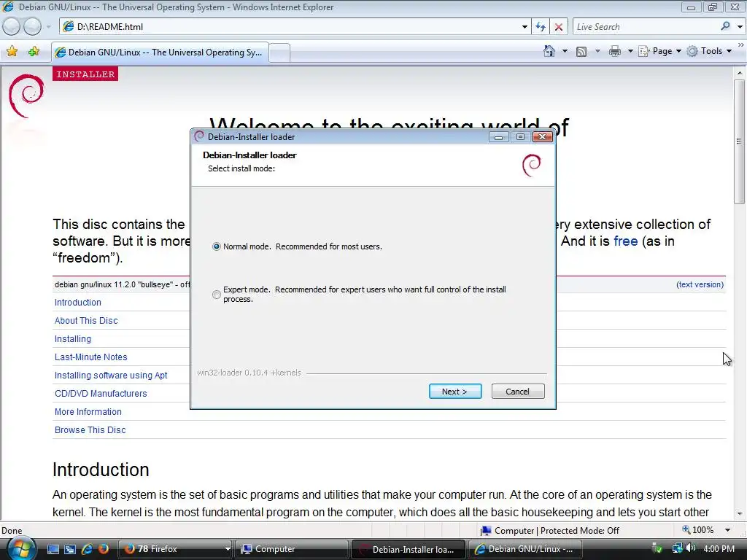Click the INSTALLER badge on the page
This screenshot has width=747, height=560.
[x=85, y=74]
